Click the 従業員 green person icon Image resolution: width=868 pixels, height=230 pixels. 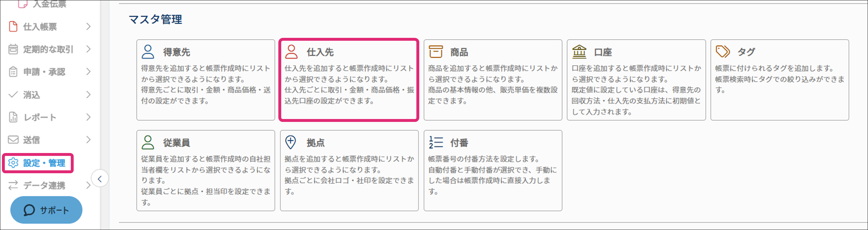(148, 143)
